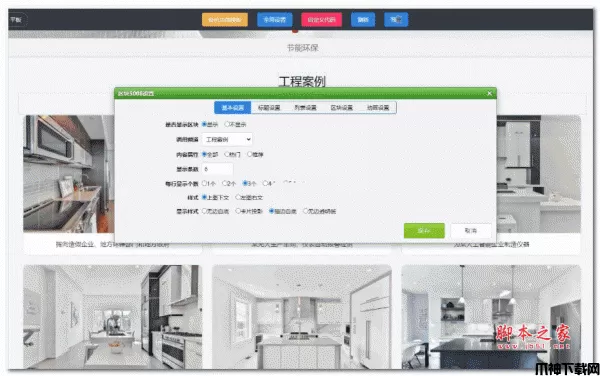Image resolution: width=600 pixels, height=376 pixels.
Task: Switch to the 列表设置 tab
Action: [305, 107]
